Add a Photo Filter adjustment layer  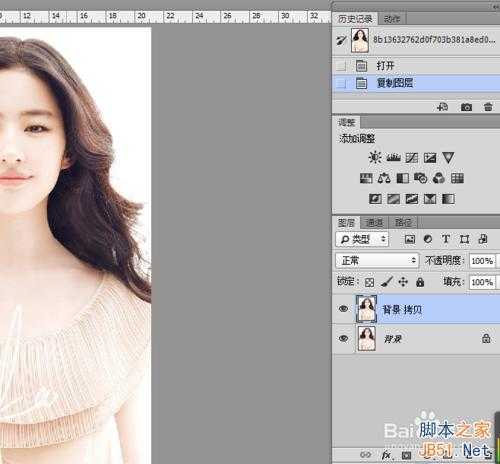(x=421, y=178)
